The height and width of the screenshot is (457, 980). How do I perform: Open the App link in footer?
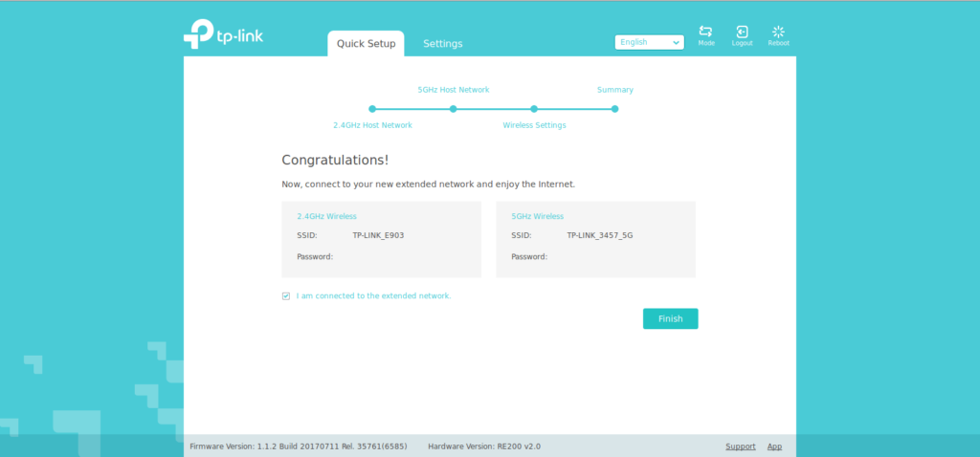[774, 446]
